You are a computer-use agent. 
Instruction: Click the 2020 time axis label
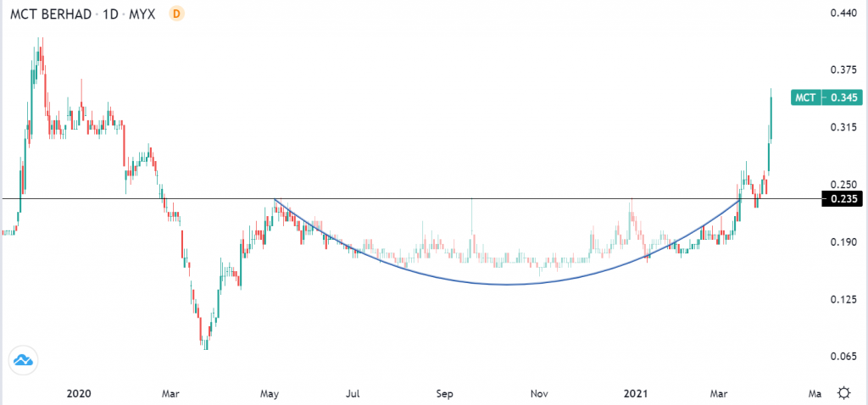(x=78, y=394)
